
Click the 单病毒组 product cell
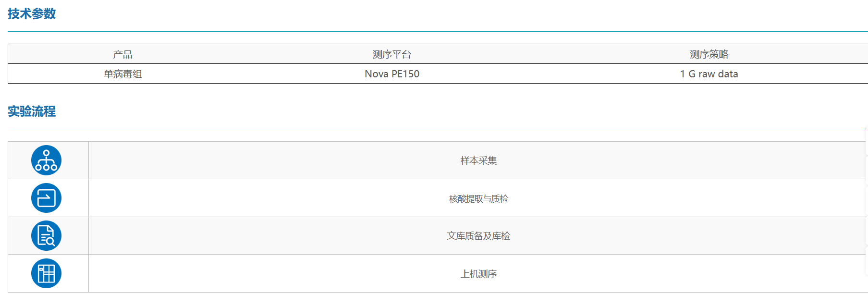(122, 74)
